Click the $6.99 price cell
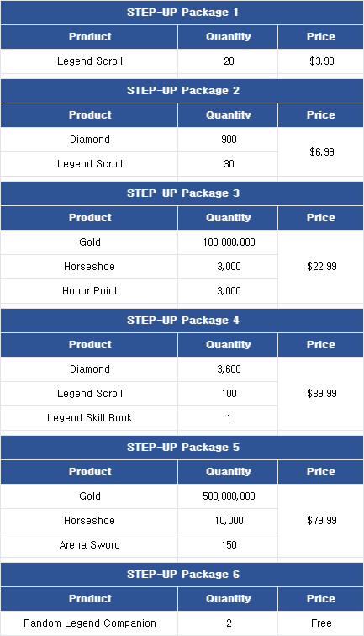 [x=320, y=151]
